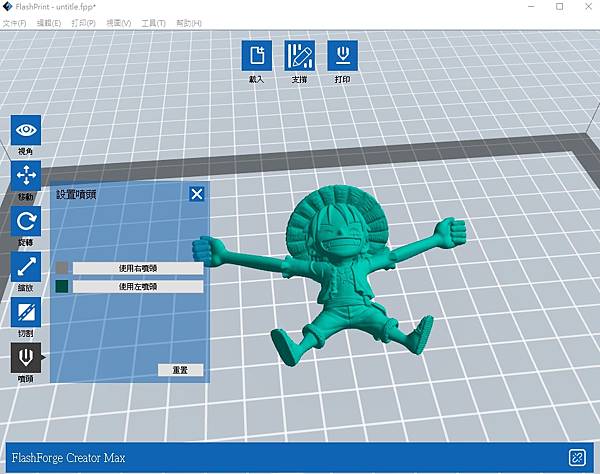Open the Tools (工具) menu
Image resolution: width=600 pixels, height=474 pixels.
154,23
